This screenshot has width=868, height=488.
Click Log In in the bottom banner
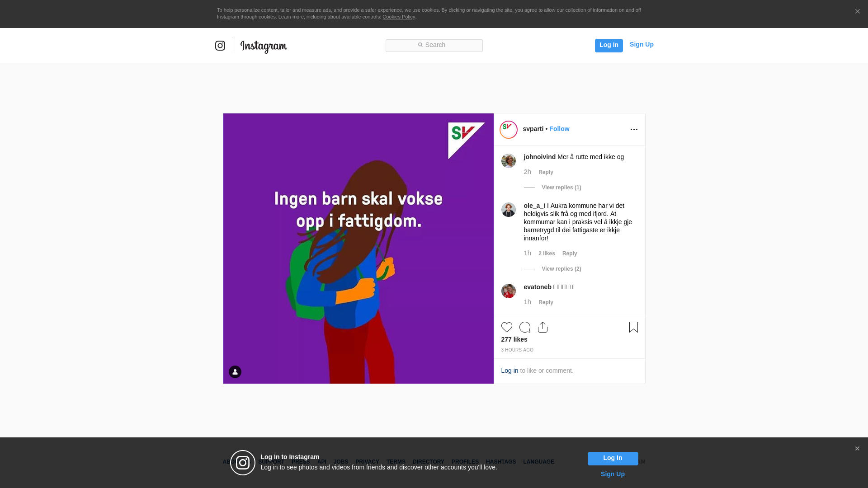[613, 459]
